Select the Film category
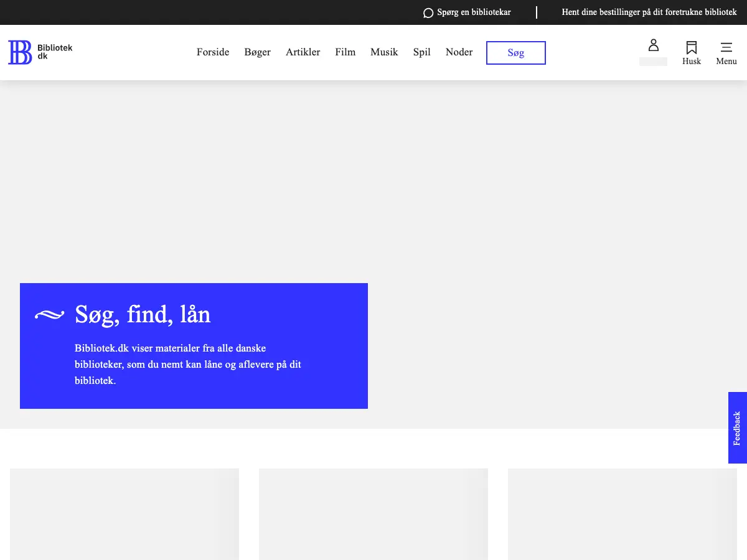The image size is (747, 560). pos(345,52)
